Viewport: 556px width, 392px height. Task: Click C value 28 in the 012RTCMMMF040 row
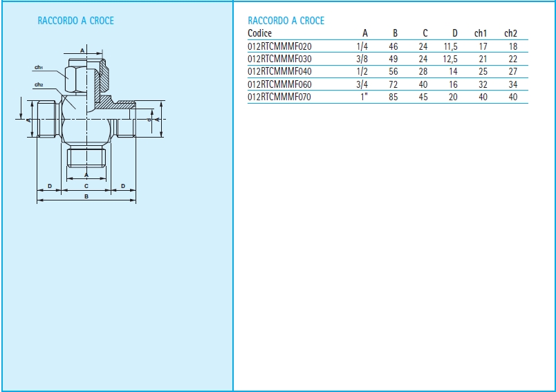click(423, 72)
